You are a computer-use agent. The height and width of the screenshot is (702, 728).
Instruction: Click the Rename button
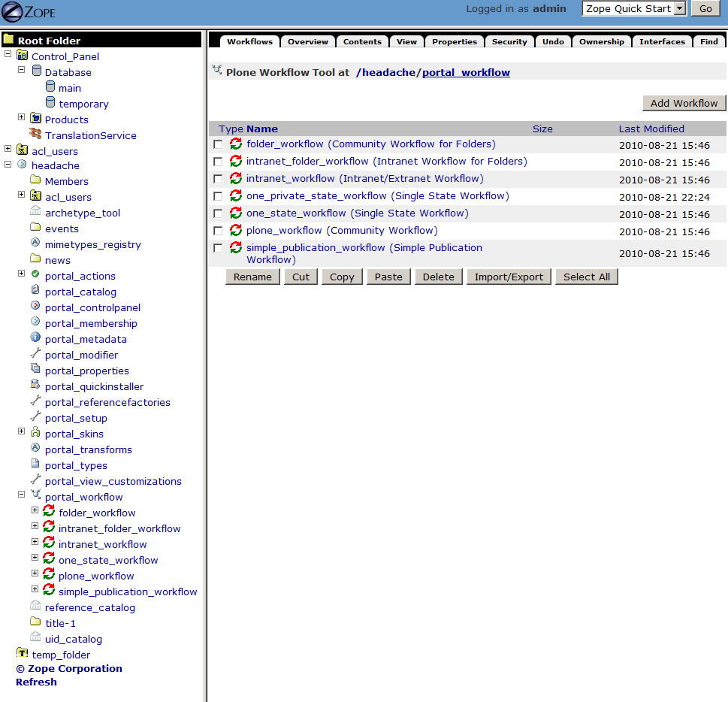tap(252, 277)
